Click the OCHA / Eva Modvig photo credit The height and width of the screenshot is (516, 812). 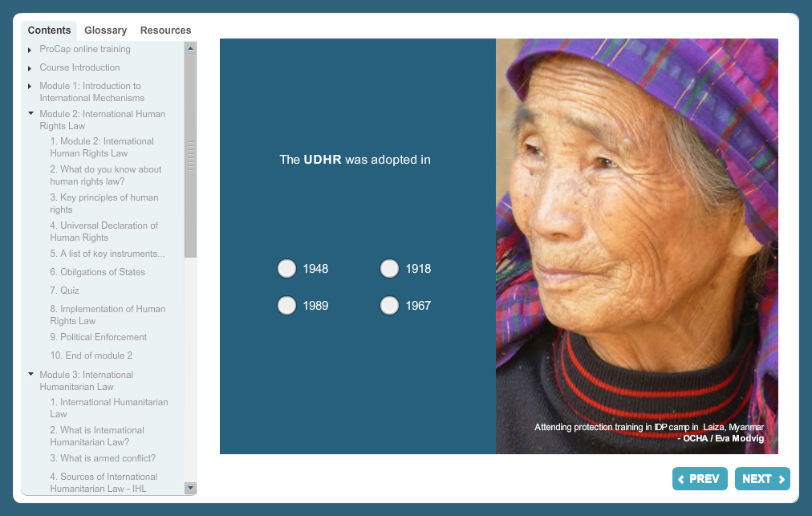[721, 438]
